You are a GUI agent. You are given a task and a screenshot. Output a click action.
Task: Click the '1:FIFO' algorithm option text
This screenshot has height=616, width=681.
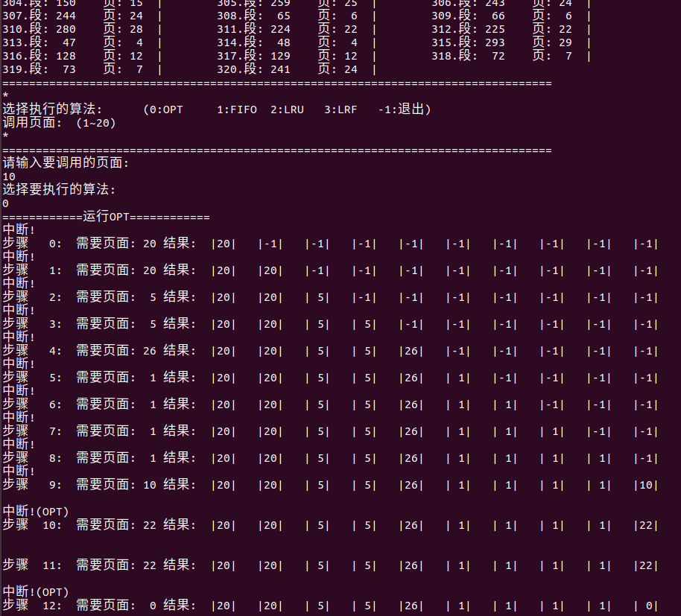coord(237,109)
